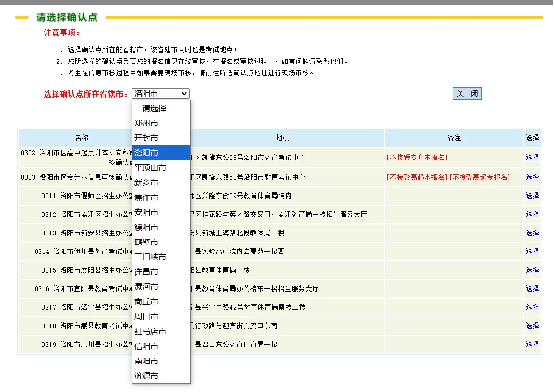Select 郑州市 from the city list
Screen dimensions: 554x392
tap(161, 123)
